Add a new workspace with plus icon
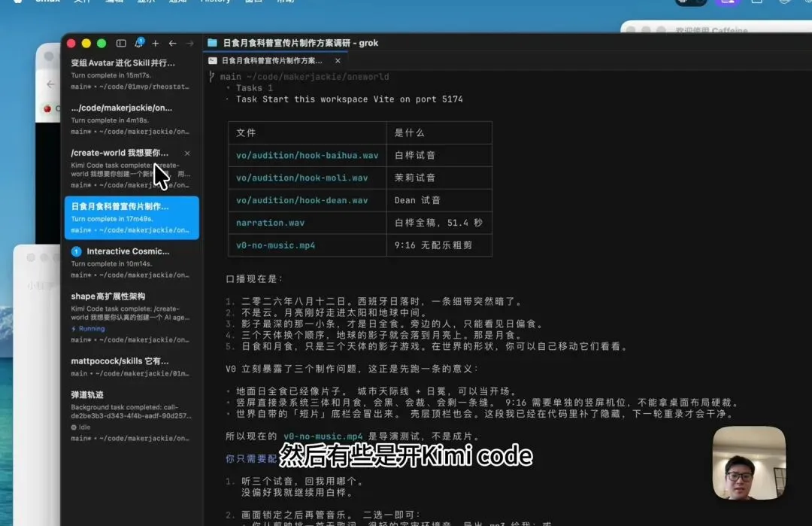Viewport: 812px width, 526px height. pyautogui.click(x=156, y=43)
